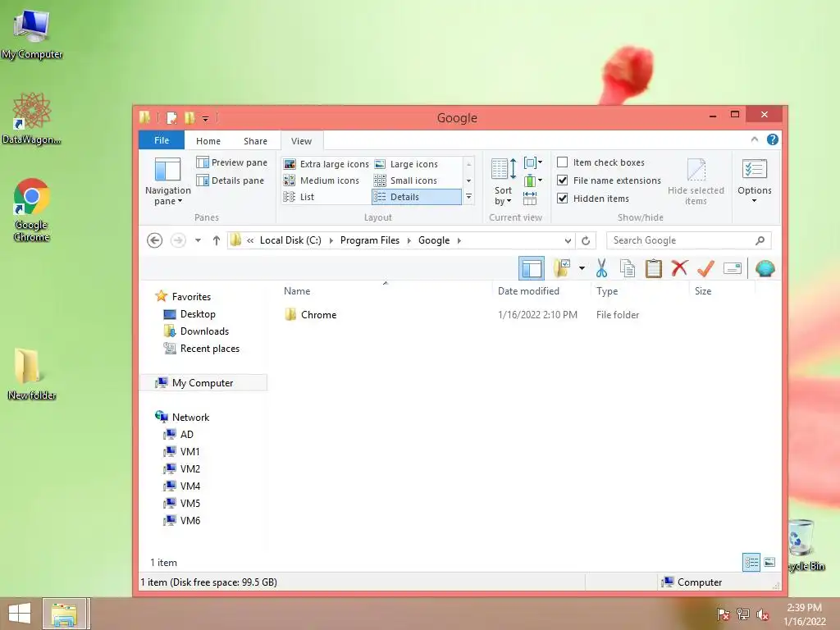Uncheck Hidden items checkbox

point(563,199)
